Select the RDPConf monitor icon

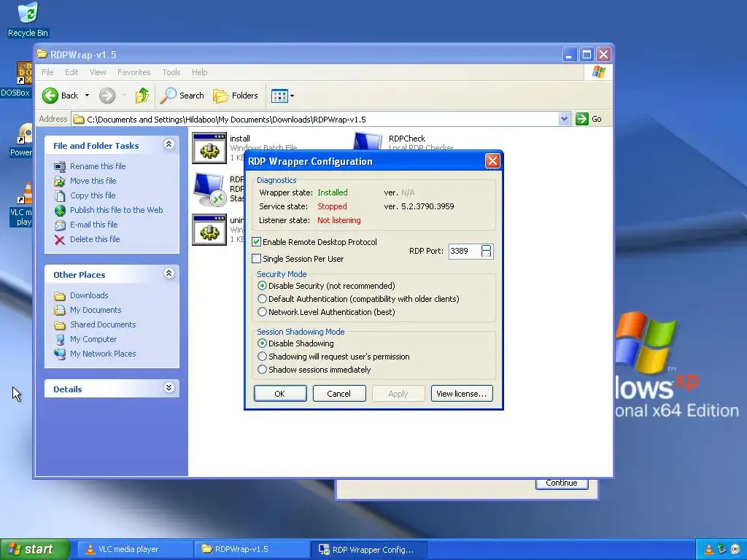point(209,189)
